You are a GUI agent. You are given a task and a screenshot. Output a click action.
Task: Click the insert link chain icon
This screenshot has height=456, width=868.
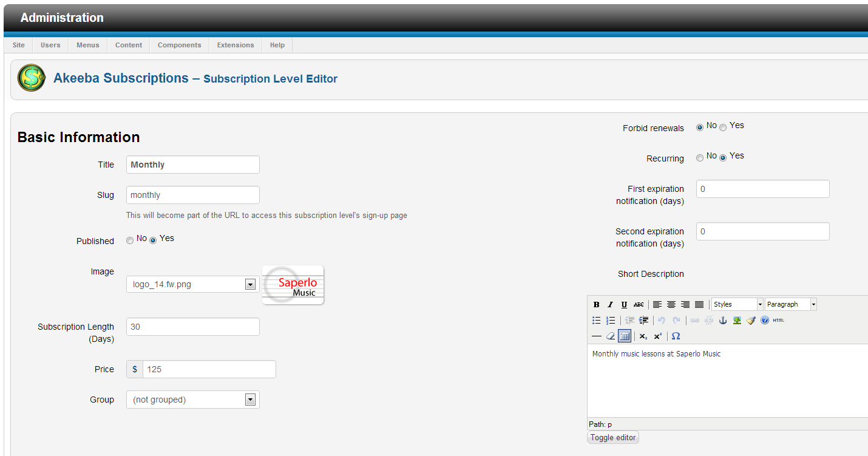click(x=695, y=320)
